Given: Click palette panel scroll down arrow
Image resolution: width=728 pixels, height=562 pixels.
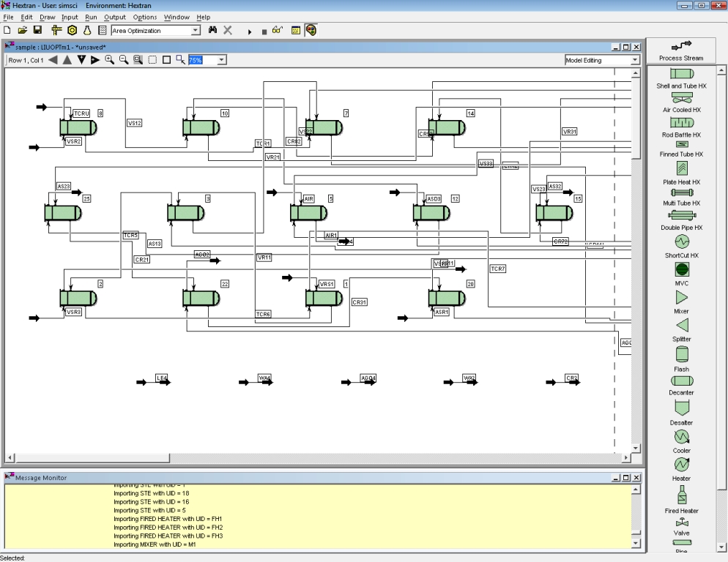Looking at the screenshot, I should [721, 547].
